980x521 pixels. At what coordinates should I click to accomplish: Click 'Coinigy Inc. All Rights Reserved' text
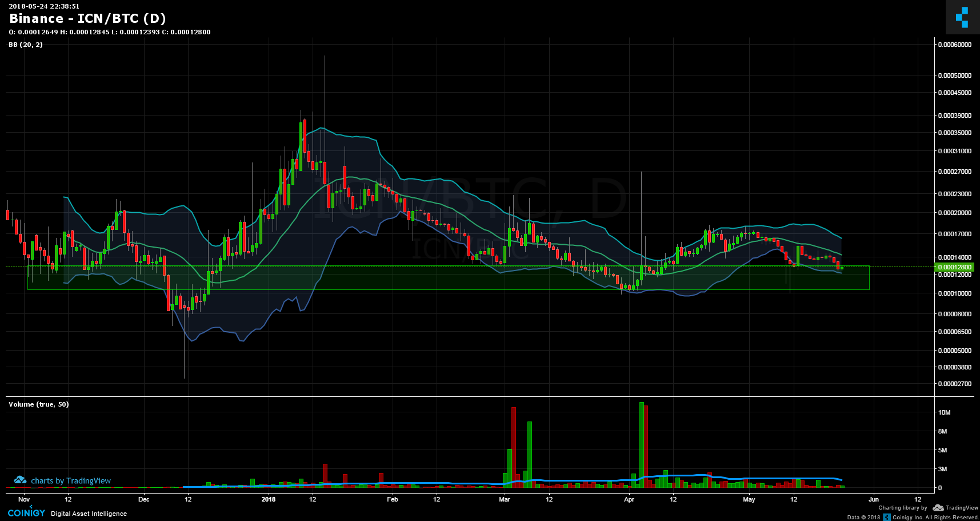[935, 518]
